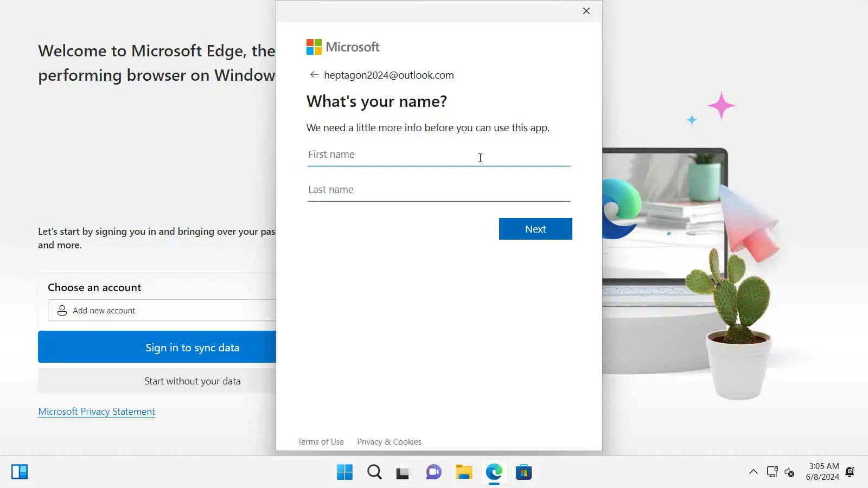Click the Microsoft Edge taskbar icon

click(494, 472)
